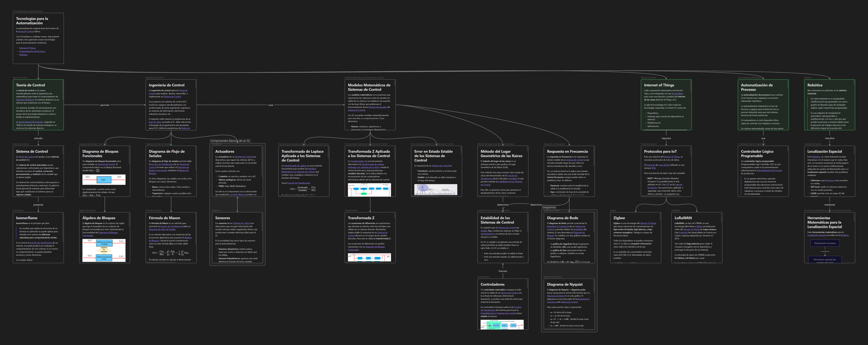Follow 'IPv6' link in Protocolos para IoT
868x345 pixels.
click(x=654, y=168)
